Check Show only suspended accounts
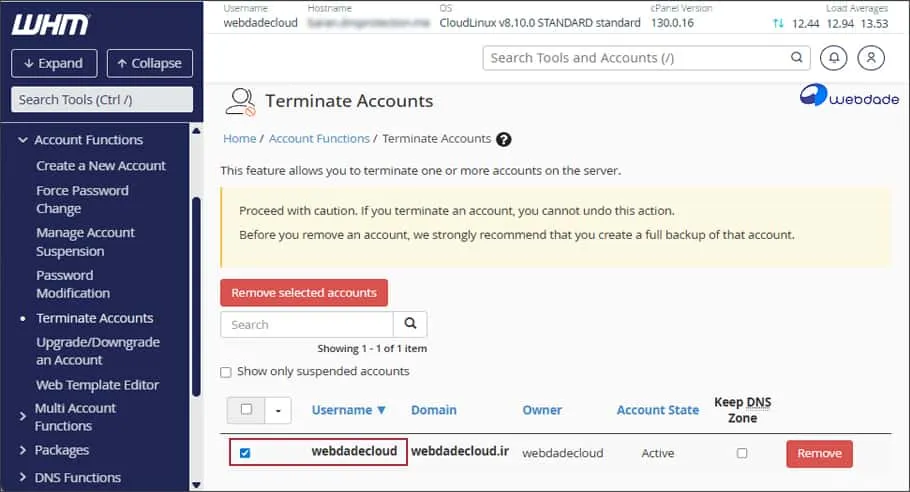This screenshot has width=910, height=492. click(x=226, y=372)
